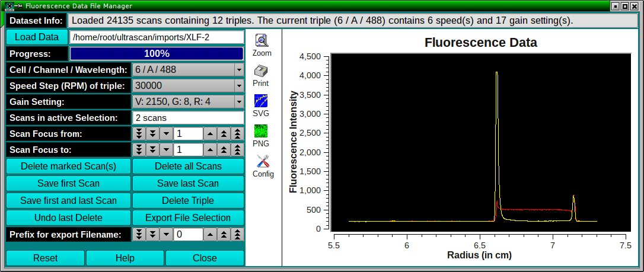The width and height of the screenshot is (644, 272).
Task: Double-arrow increase Scan Focus from
Action: pyautogui.click(x=224, y=134)
